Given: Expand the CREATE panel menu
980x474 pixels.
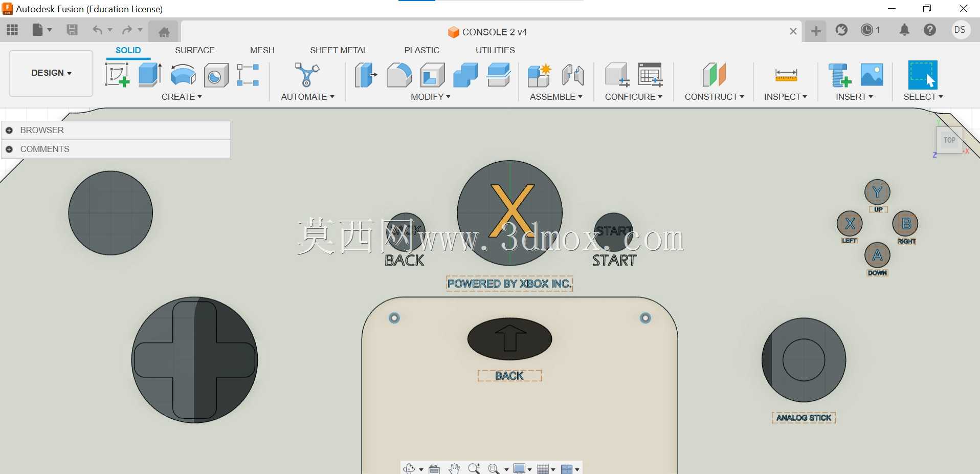Looking at the screenshot, I should (182, 97).
